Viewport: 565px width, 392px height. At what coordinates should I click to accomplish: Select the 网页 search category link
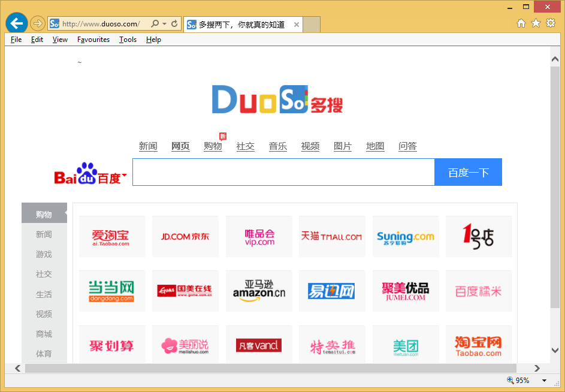180,146
